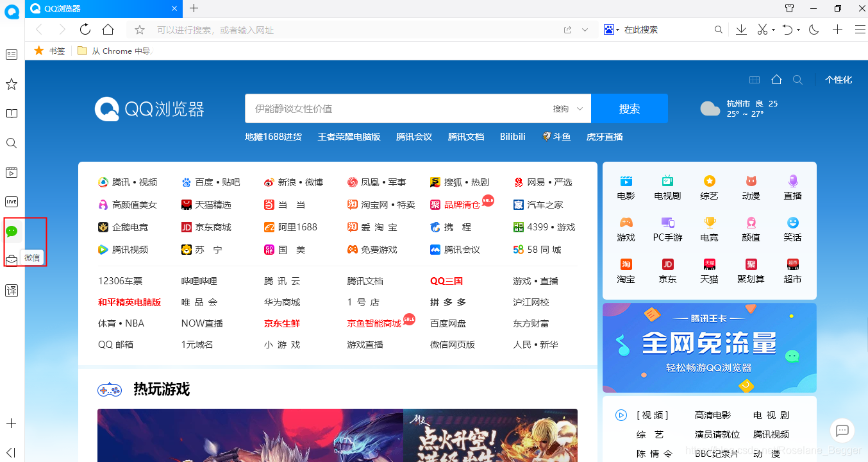The image size is (868, 462).
Task: Bookmark page with address bar star
Action: tap(140, 30)
